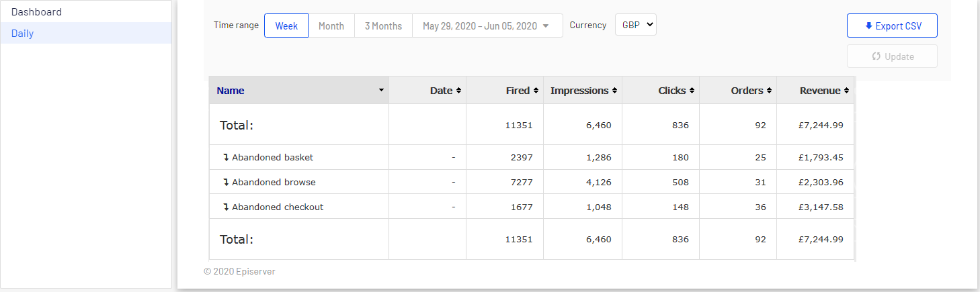Open the GBP currency dropdown
Viewport: 980px width, 292px height.
coord(635,25)
